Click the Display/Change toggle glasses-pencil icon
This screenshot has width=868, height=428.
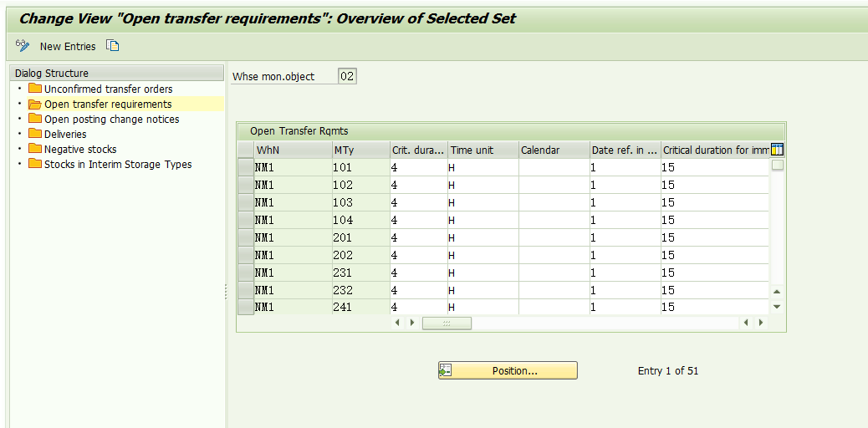(x=23, y=46)
